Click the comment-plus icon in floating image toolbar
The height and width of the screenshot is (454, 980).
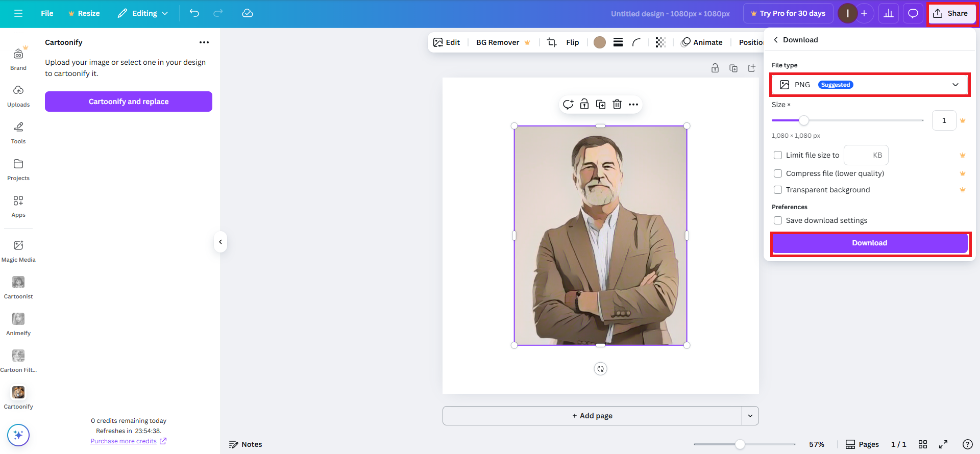(568, 105)
